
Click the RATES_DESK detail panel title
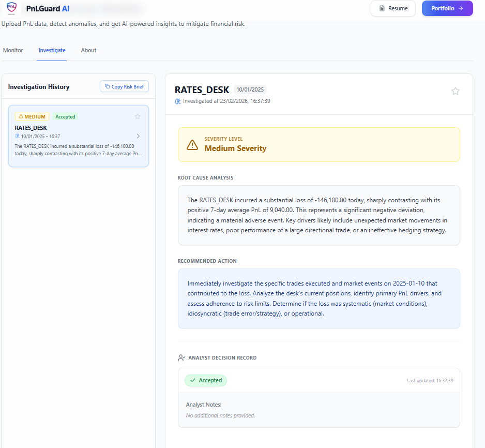202,89
